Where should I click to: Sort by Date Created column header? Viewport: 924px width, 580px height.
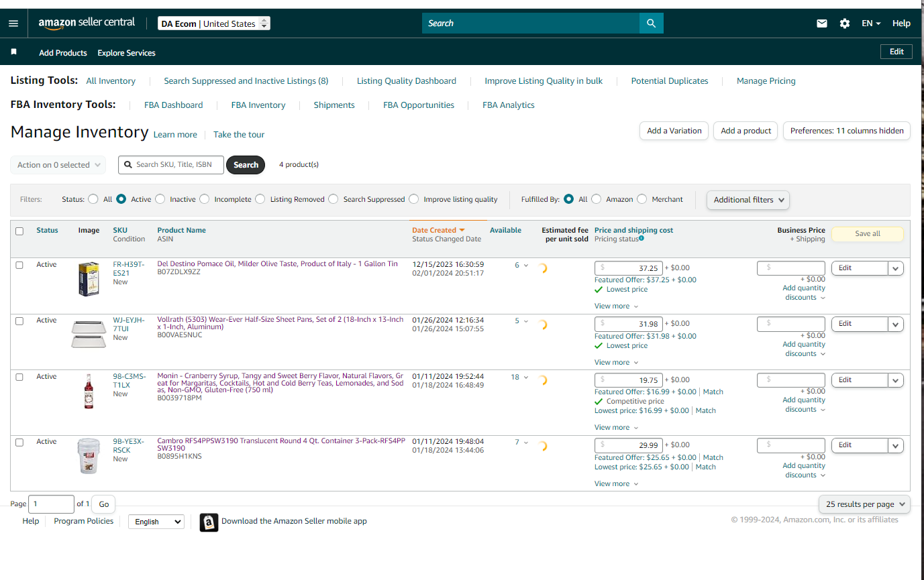(x=438, y=230)
